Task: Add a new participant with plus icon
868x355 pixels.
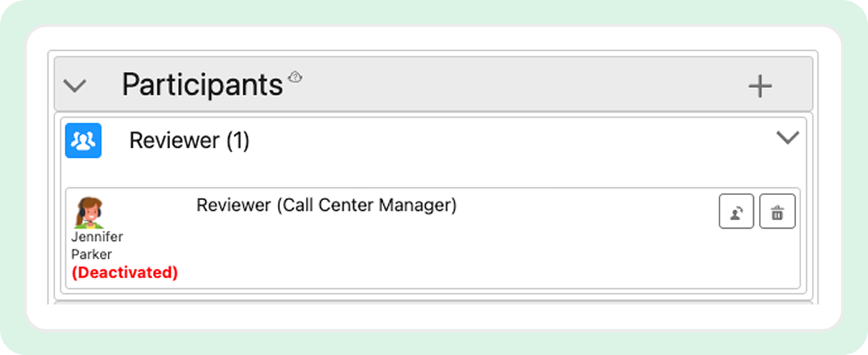Action: 760,87
